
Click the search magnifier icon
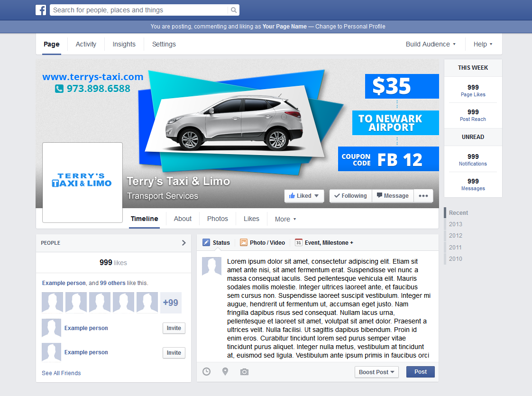point(233,10)
